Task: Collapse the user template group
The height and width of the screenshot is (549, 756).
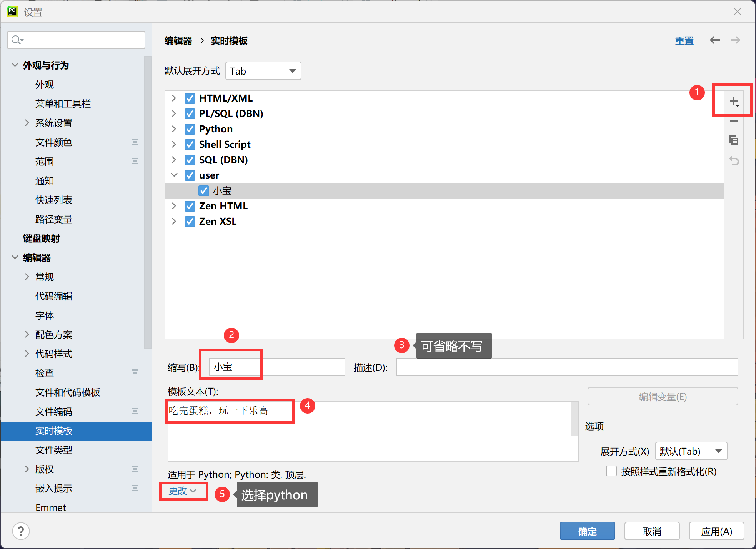Action: [174, 175]
